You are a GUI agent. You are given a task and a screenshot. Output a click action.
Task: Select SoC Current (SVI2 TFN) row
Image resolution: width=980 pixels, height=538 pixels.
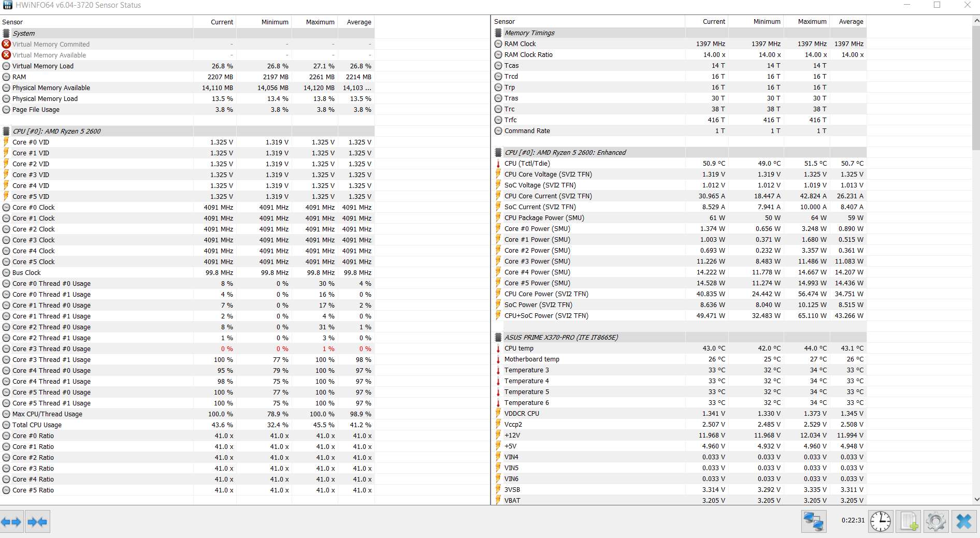[x=679, y=207]
